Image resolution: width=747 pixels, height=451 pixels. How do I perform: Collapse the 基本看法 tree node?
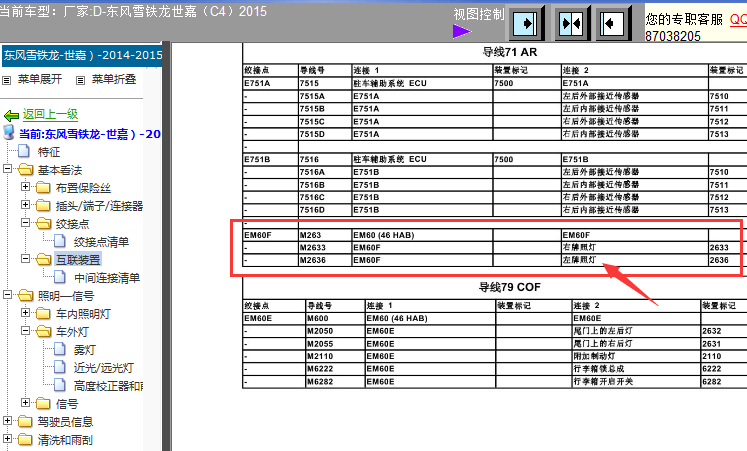pyautogui.click(x=7, y=169)
